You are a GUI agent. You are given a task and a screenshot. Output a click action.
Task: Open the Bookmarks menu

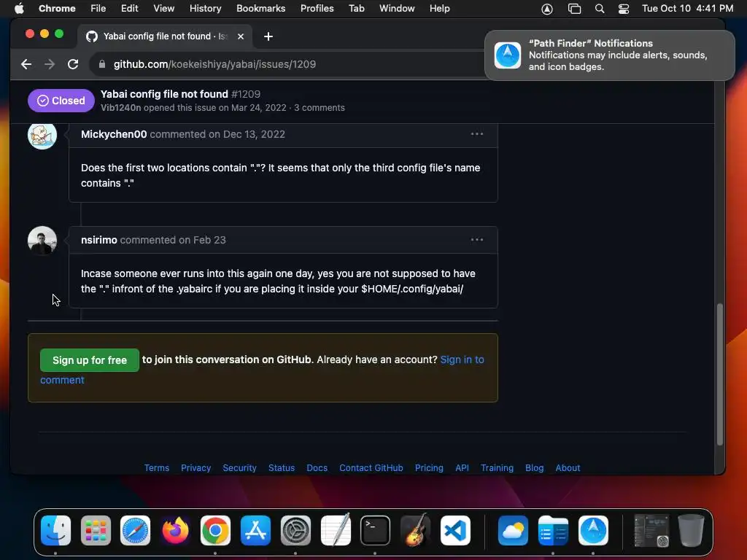click(x=260, y=9)
